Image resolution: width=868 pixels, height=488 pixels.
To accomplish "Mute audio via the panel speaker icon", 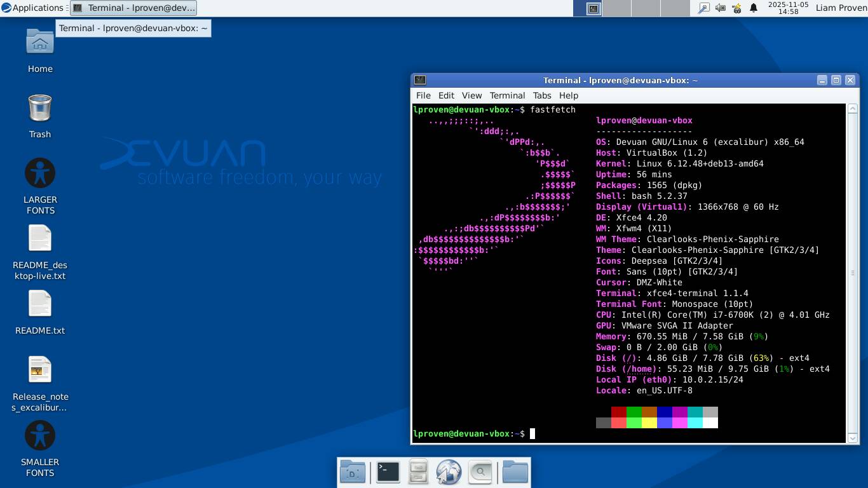I will point(720,8).
